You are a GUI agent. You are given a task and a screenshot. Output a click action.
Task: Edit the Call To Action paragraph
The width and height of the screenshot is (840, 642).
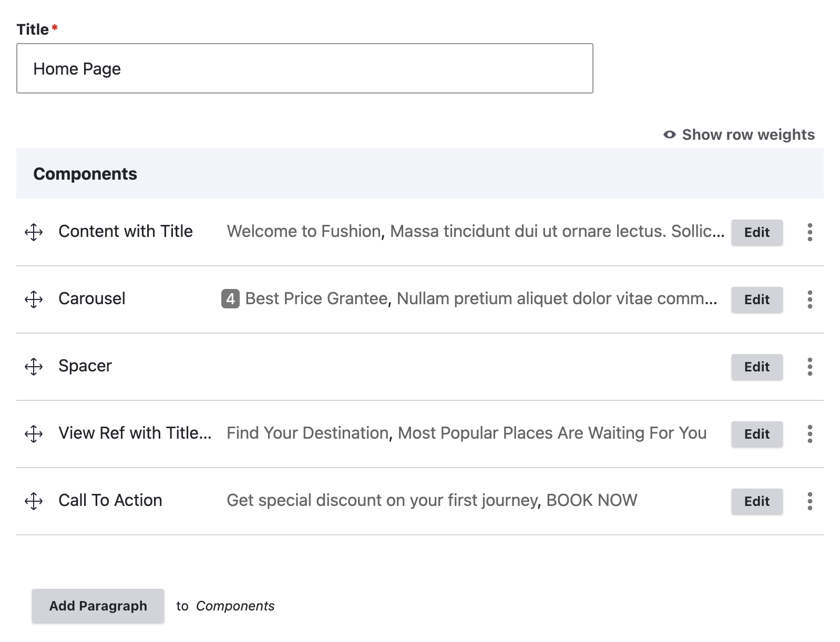[756, 501]
